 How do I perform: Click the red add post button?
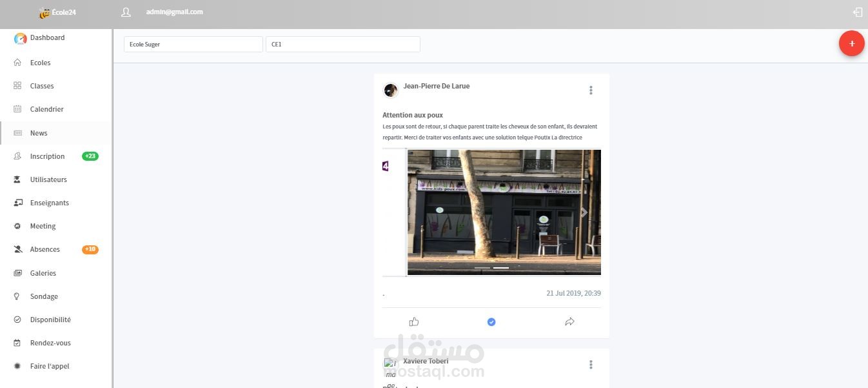pyautogui.click(x=851, y=43)
